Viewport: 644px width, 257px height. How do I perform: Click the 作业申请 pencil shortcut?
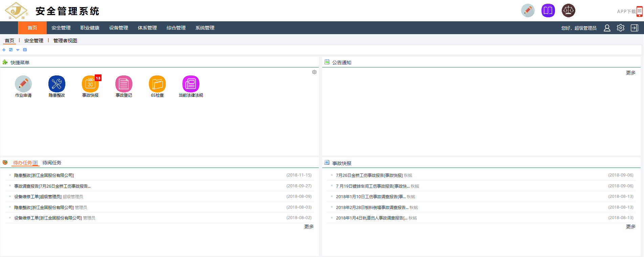(x=23, y=84)
